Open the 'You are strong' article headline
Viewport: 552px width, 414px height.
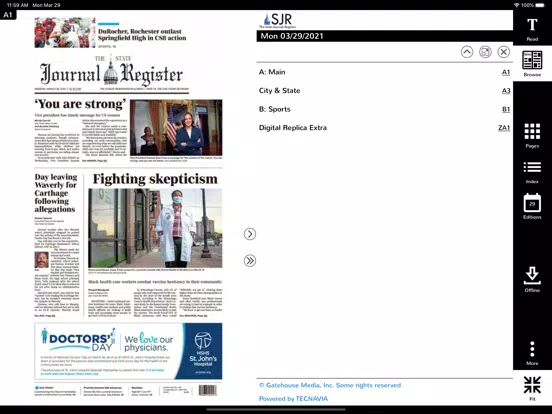coord(80,104)
